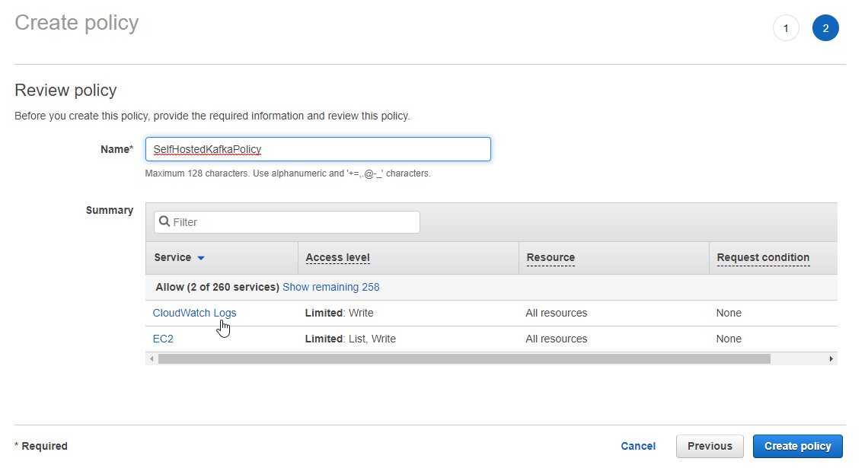Click the Cancel link
The image size is (868, 468).
[638, 447]
